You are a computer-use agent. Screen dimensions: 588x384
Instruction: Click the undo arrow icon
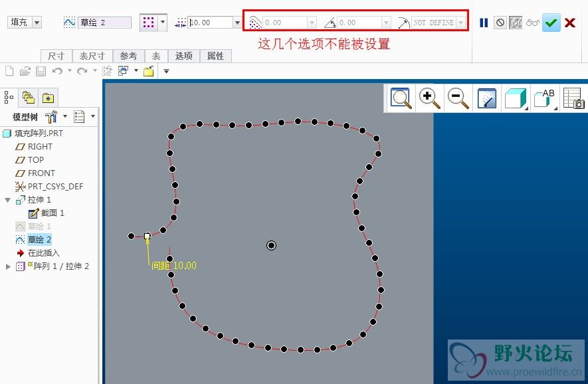(57, 71)
